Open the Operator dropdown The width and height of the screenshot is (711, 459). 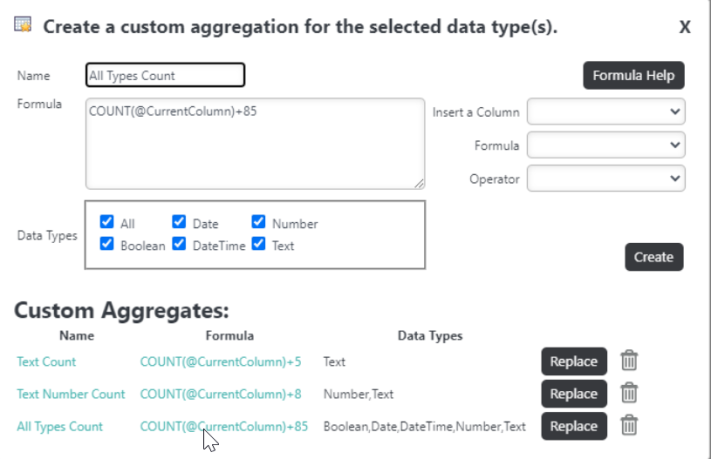click(606, 179)
